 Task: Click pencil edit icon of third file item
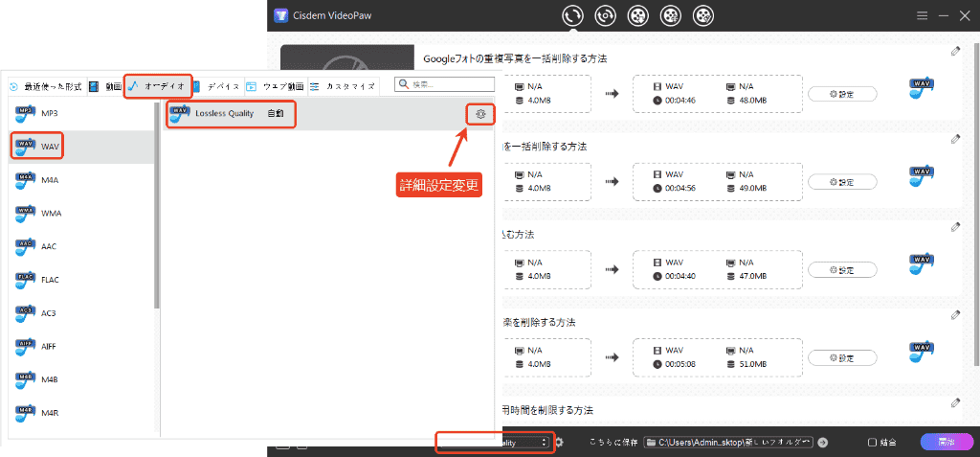[955, 227]
